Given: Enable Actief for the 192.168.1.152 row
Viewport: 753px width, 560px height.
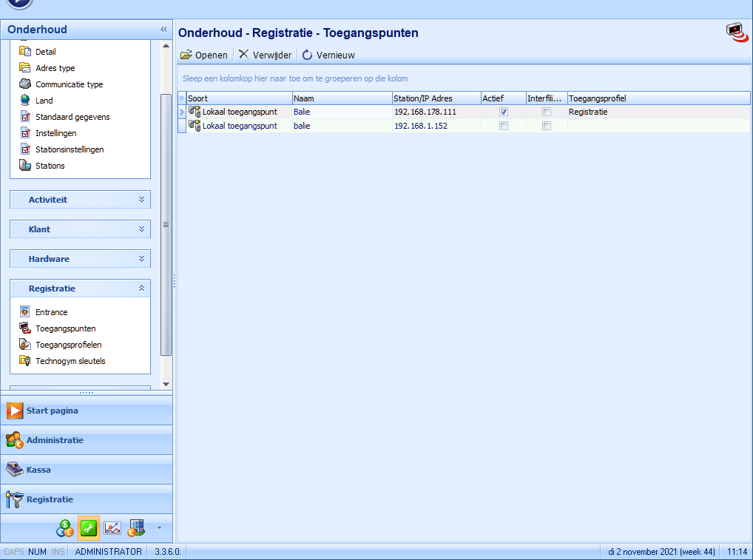Looking at the screenshot, I should pos(504,126).
